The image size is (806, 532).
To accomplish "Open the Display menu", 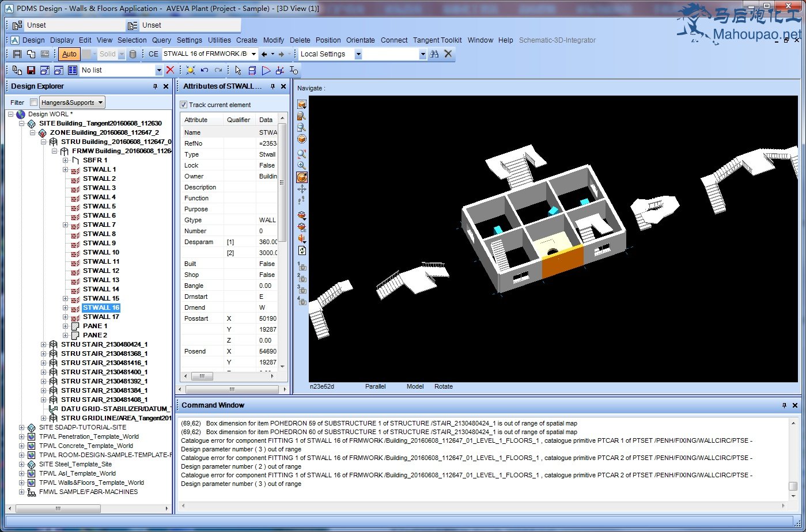I will click(x=62, y=40).
